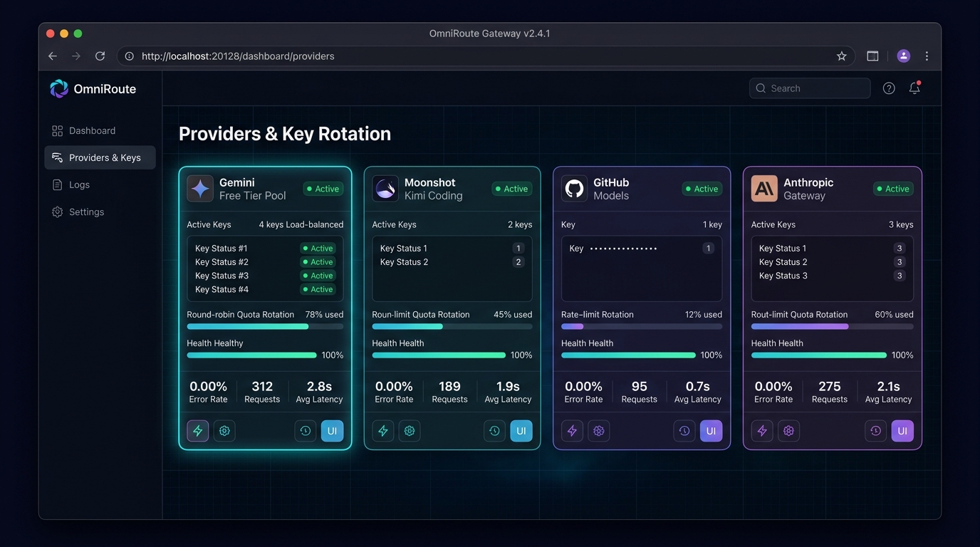This screenshot has width=980, height=547.
Task: Click the Moonshot 1.9s Avg Latency value
Action: (x=508, y=387)
